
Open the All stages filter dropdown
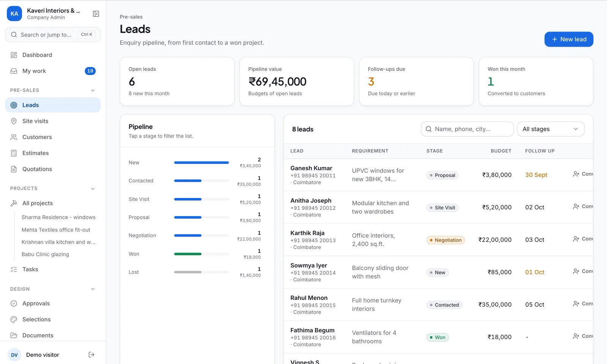click(550, 129)
